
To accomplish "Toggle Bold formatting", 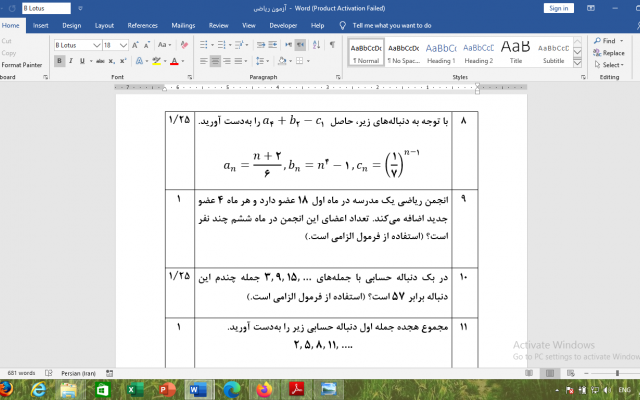I will click(x=60, y=61).
